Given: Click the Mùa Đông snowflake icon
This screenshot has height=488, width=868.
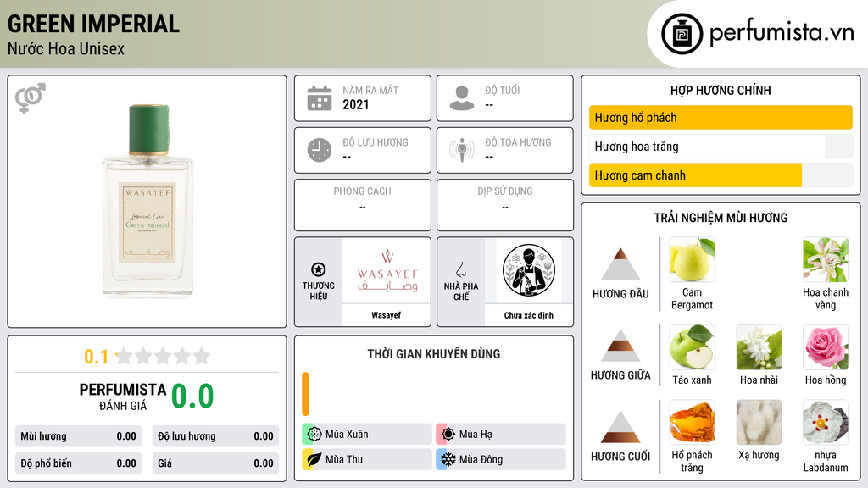Looking at the screenshot, I should point(448,459).
